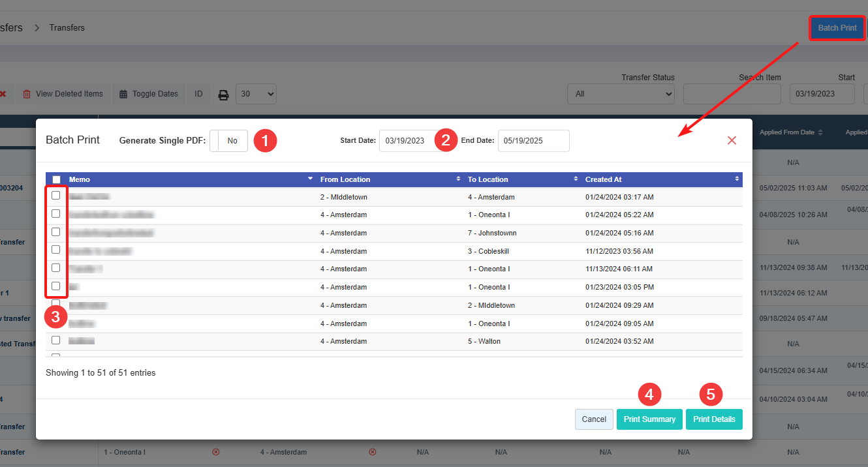
Task: Click the '2 - MIddletown' To Location cell
Action: (x=491, y=305)
